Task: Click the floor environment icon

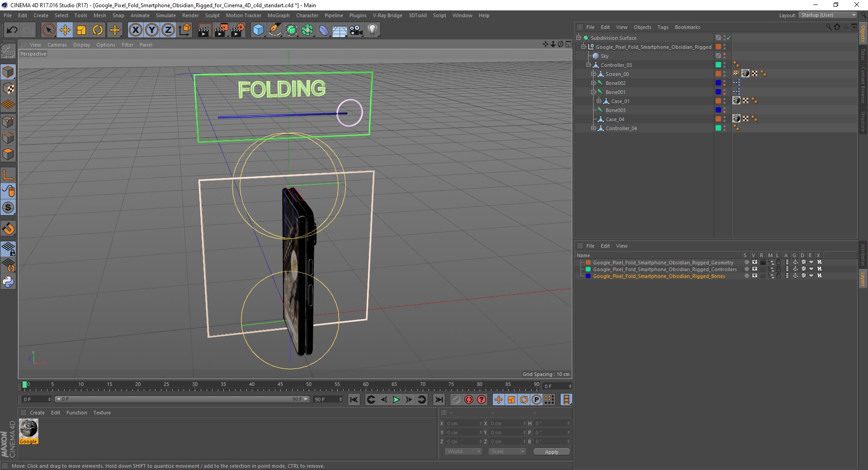Action: [340, 30]
